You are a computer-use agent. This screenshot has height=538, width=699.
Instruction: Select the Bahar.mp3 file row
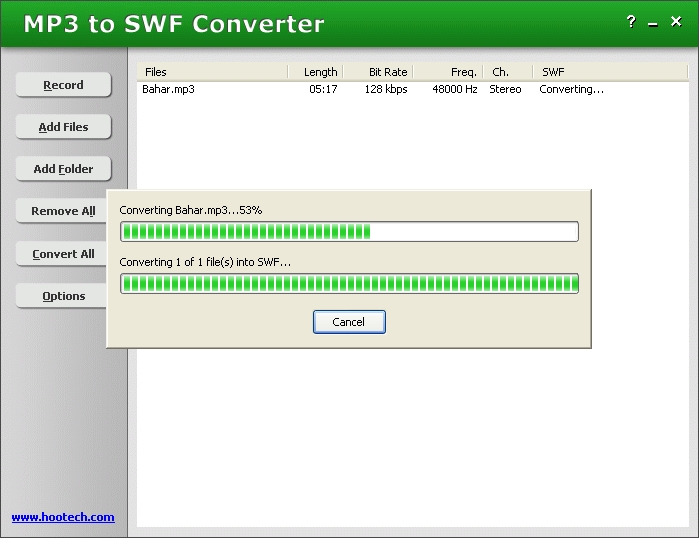169,89
